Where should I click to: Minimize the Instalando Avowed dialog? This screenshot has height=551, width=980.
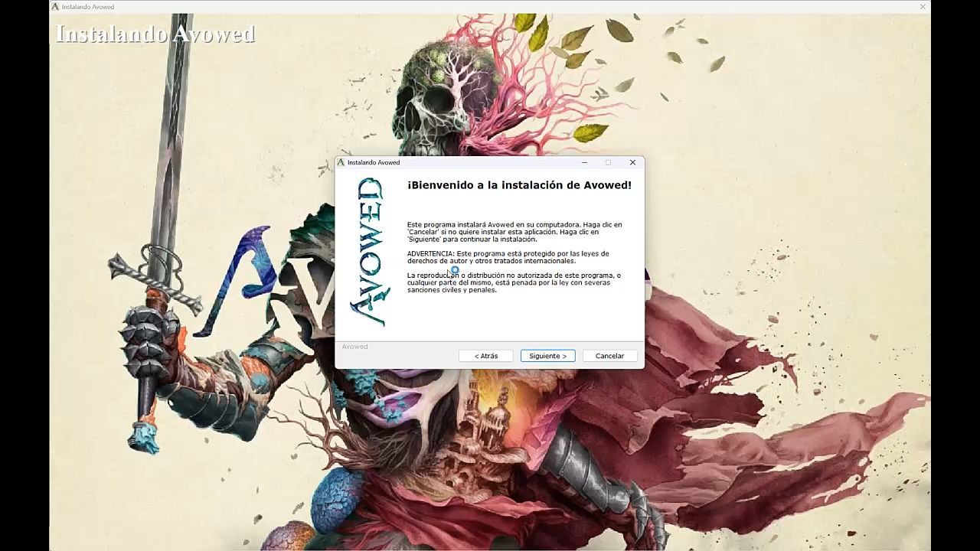[585, 162]
